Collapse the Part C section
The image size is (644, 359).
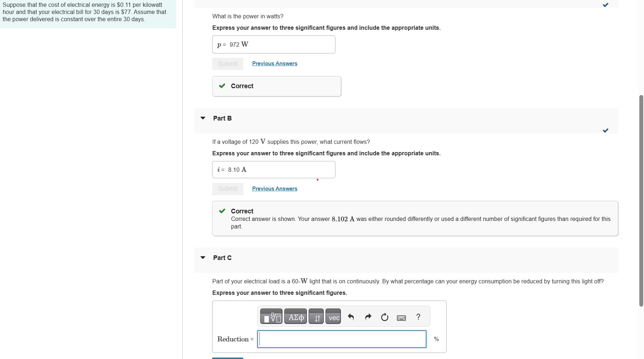coord(202,258)
